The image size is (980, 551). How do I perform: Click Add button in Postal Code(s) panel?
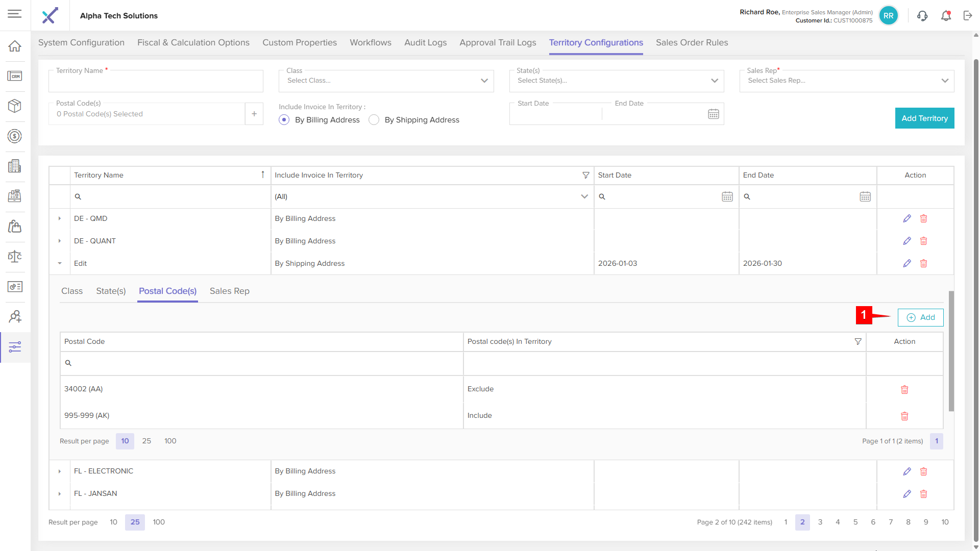[x=920, y=317]
